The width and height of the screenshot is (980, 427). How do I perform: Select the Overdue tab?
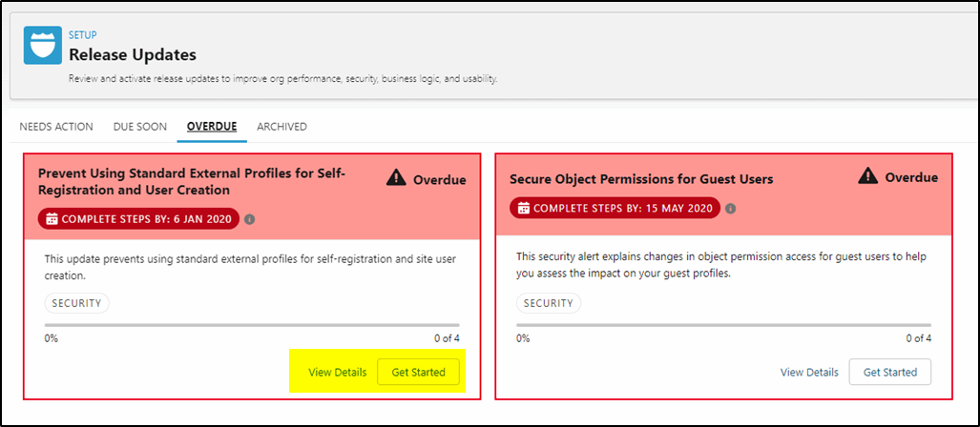coord(212,127)
